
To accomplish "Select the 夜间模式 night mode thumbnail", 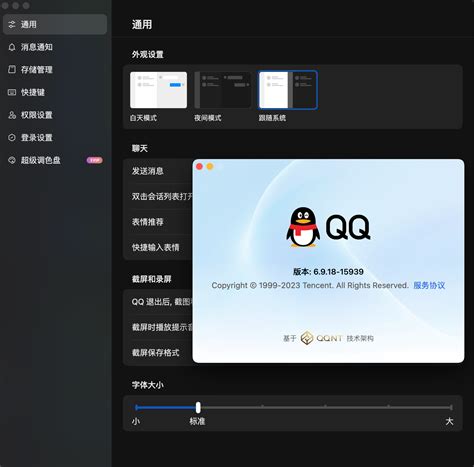I will tap(223, 90).
